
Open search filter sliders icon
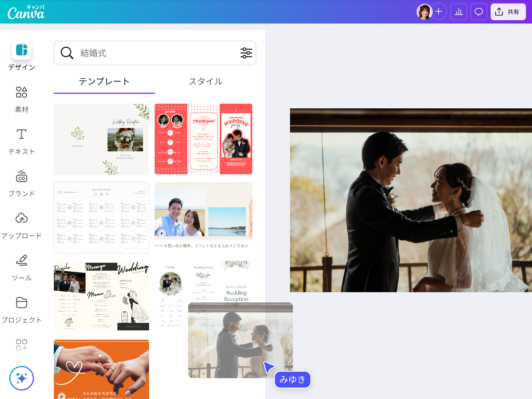pos(246,53)
